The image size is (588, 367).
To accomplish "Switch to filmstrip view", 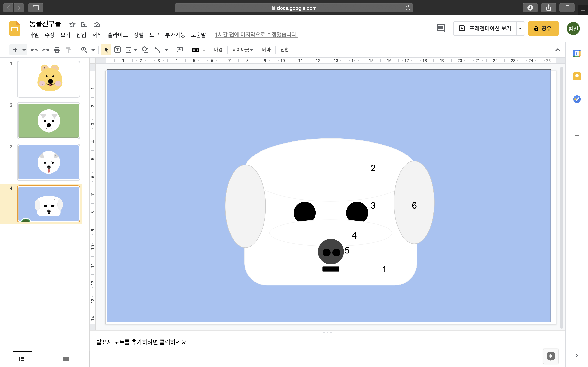I will tap(22, 359).
